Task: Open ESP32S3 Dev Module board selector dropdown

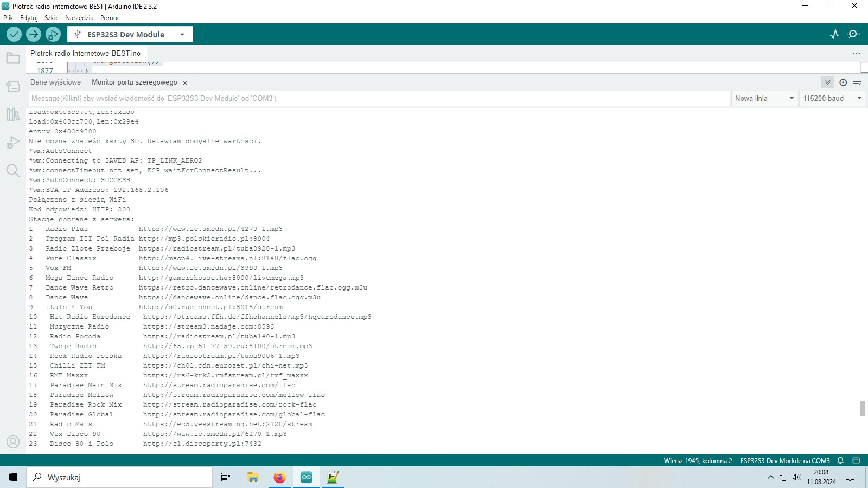Action: pyautogui.click(x=130, y=34)
